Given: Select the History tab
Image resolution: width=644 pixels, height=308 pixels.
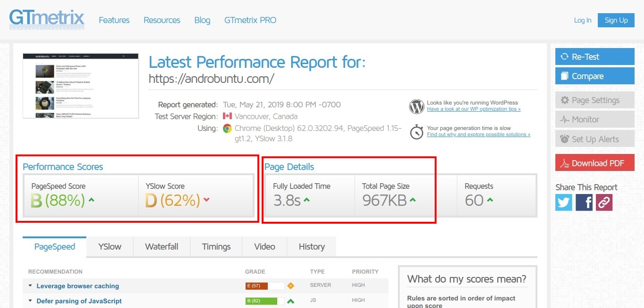Looking at the screenshot, I should [312, 247].
